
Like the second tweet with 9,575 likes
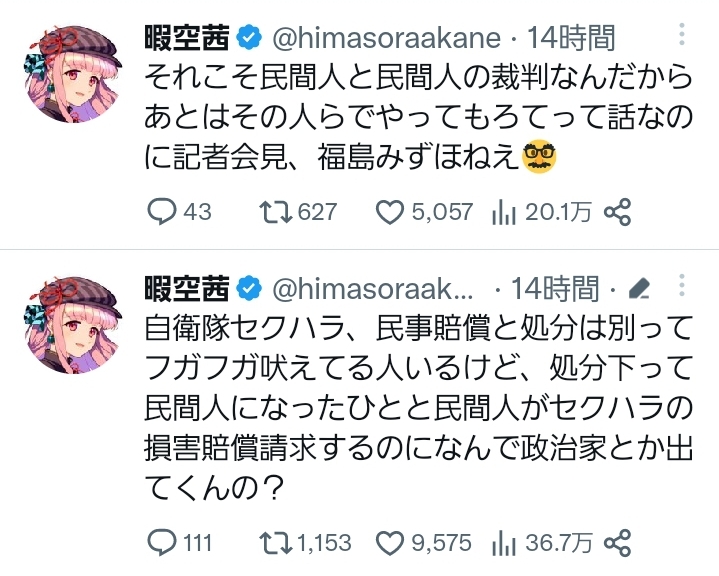[388, 542]
